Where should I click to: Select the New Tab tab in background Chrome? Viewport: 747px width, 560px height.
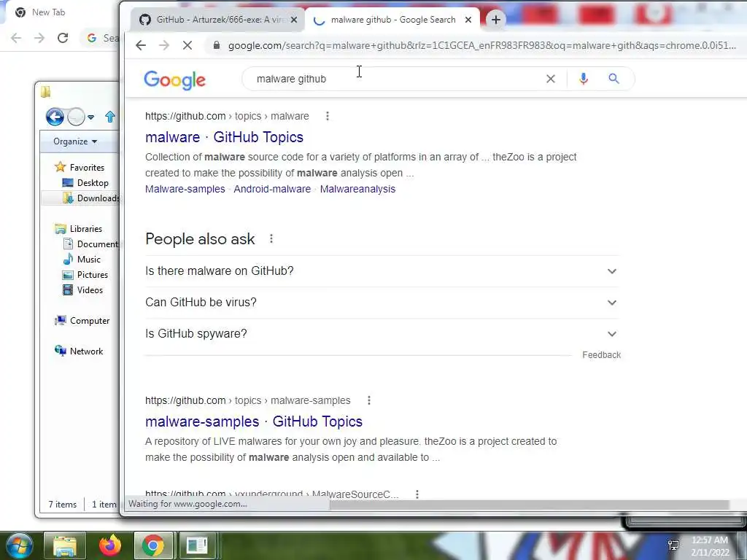point(48,12)
